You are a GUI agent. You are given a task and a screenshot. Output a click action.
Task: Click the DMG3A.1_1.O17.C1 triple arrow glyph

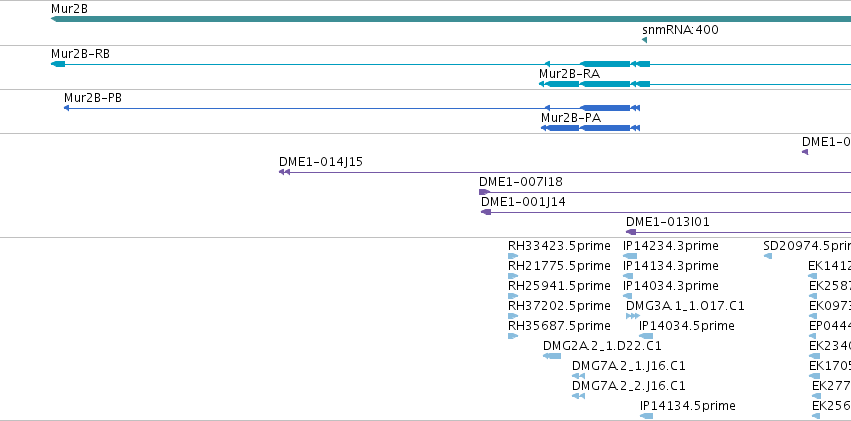(633, 316)
